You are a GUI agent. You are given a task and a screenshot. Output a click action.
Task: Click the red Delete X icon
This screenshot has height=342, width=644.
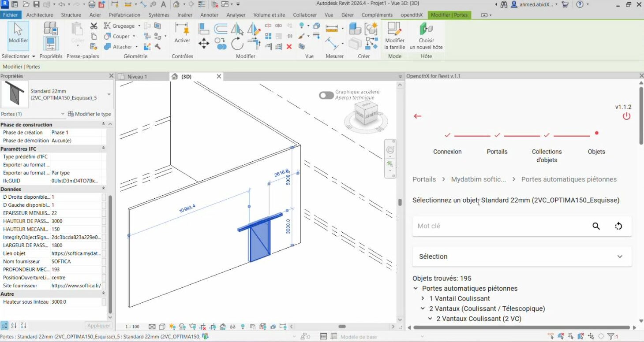[289, 46]
